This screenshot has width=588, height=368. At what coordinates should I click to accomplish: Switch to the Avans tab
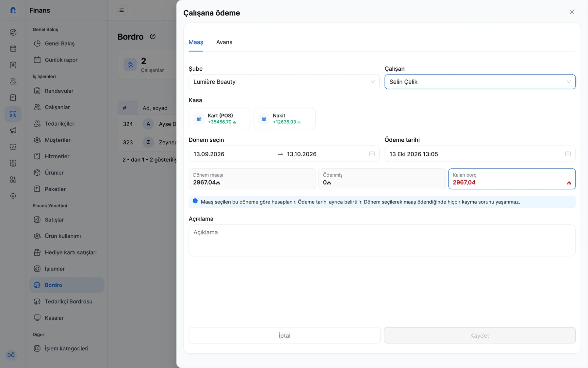pos(224,42)
